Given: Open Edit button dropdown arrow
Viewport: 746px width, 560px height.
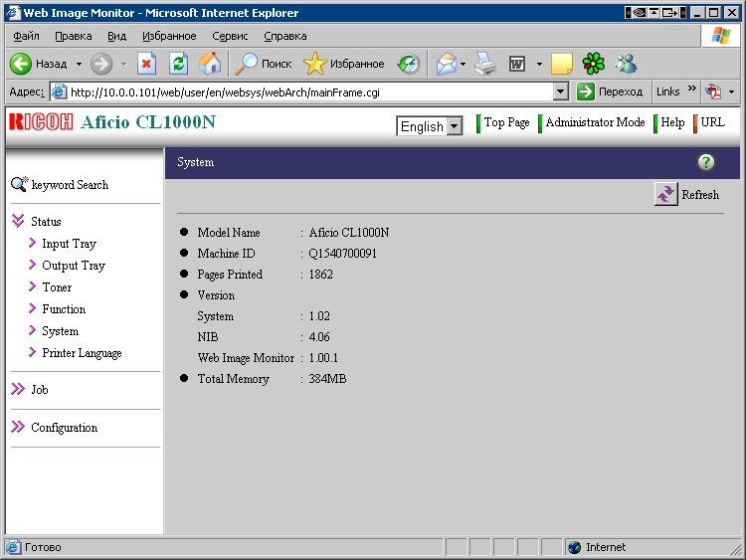Looking at the screenshot, I should [539, 64].
